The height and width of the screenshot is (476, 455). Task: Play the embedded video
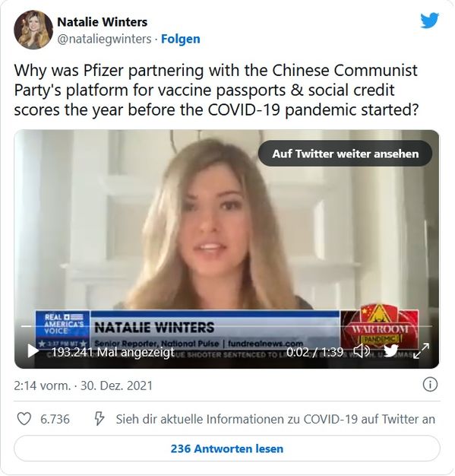[33, 351]
